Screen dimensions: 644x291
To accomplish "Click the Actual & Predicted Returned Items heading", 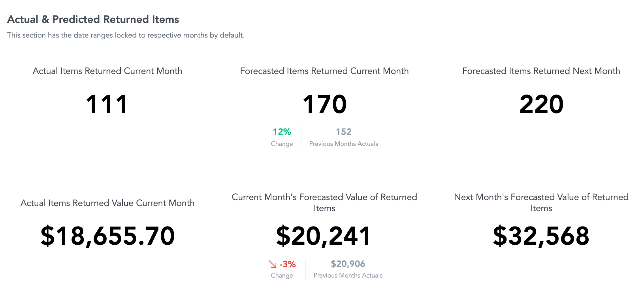I will tap(93, 19).
